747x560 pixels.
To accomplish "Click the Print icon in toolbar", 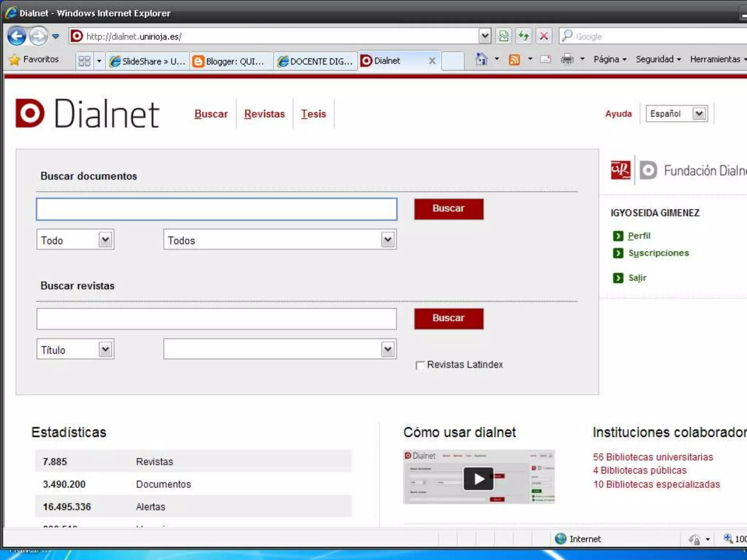I will click(567, 59).
